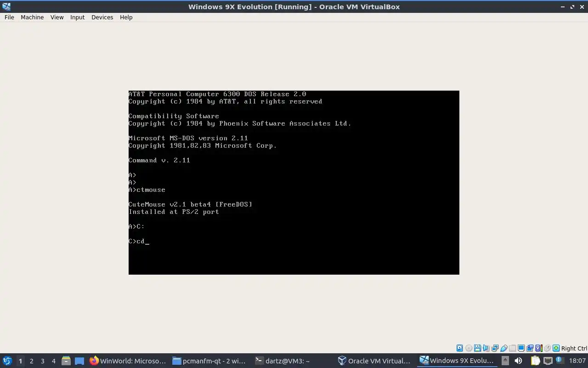
Task: Switch to the pcmanfm-qt taskbar entry
Action: pos(210,361)
